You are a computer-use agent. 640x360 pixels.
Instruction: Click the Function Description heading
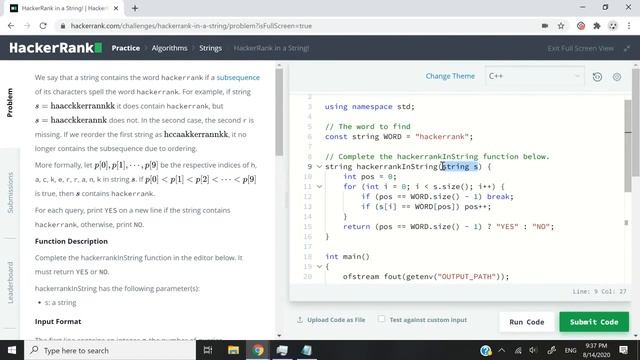(x=71, y=241)
